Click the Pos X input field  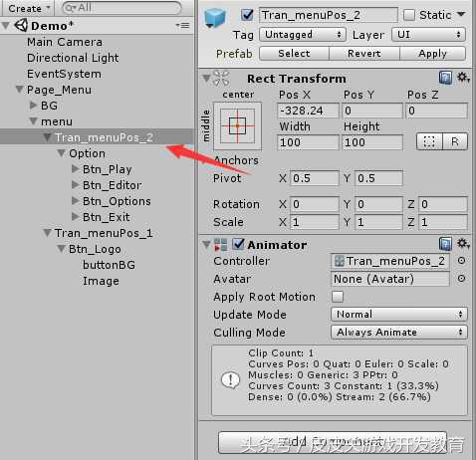[x=308, y=111]
